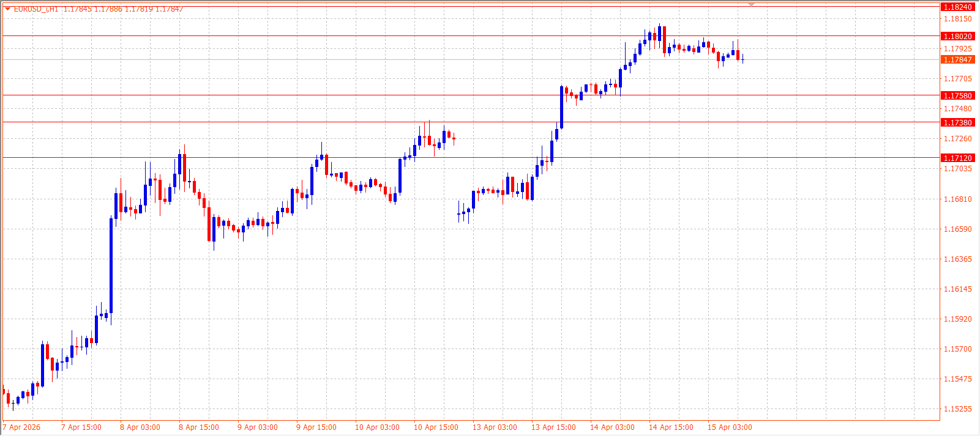Click the 1.18150 price scale value
Viewport: 980px width, 436px height.
pos(958,19)
